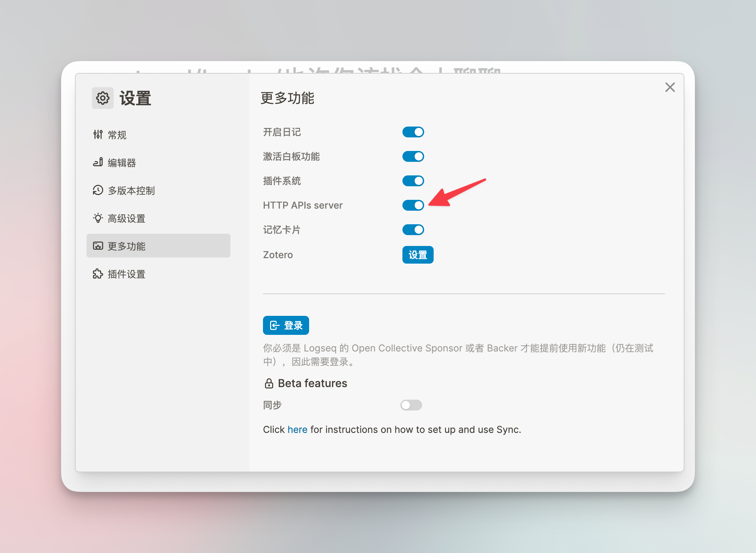The image size is (756, 553).
Task: Click the puzzle icon for 插件设置
Action: tap(98, 274)
